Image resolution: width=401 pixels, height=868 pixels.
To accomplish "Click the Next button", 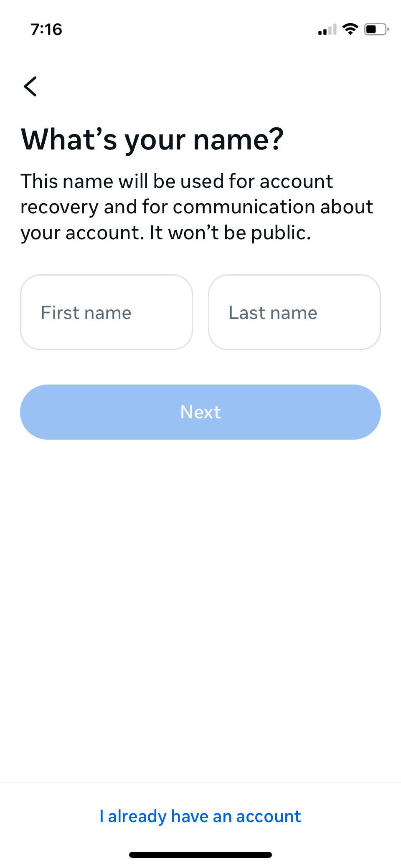I will point(200,412).
